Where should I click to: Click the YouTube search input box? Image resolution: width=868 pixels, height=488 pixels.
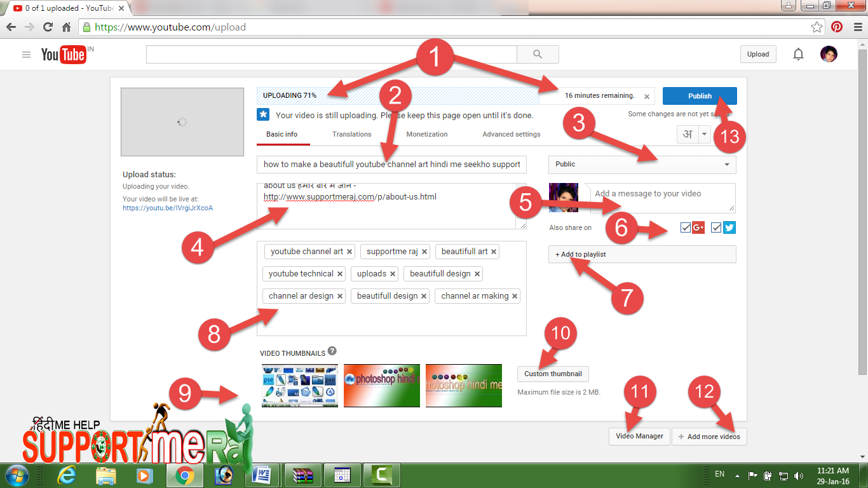point(332,55)
